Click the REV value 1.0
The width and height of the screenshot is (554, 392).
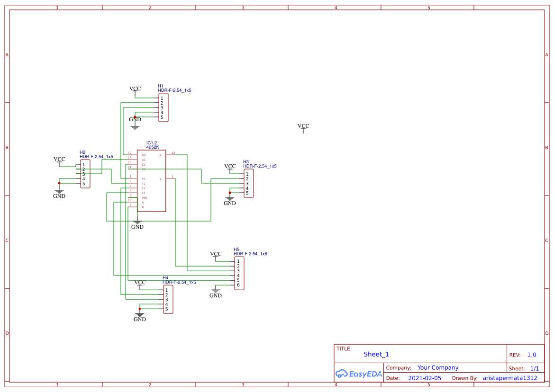532,355
